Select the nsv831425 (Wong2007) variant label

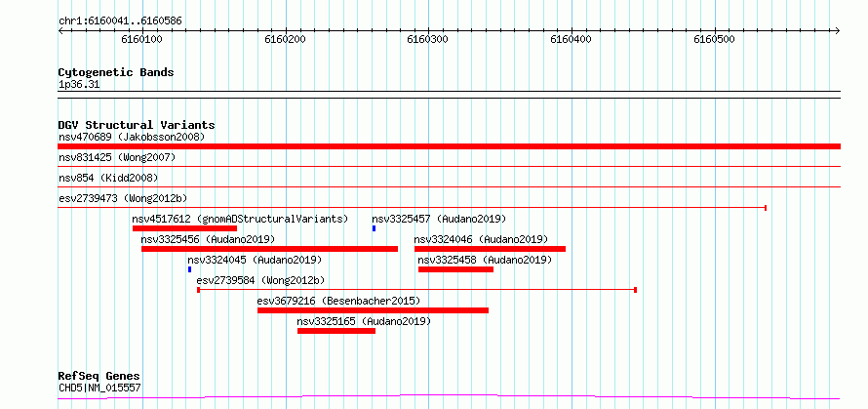[x=117, y=157]
